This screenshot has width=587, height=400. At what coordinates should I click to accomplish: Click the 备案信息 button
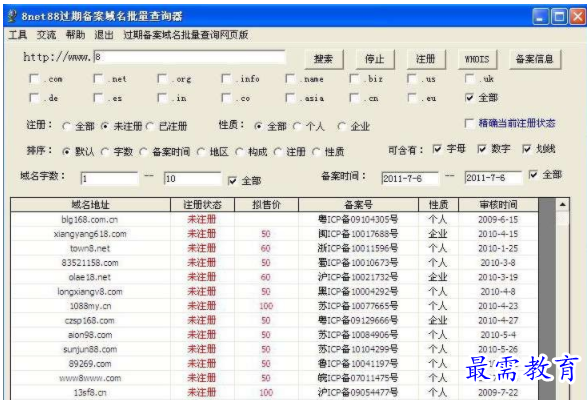(535, 59)
